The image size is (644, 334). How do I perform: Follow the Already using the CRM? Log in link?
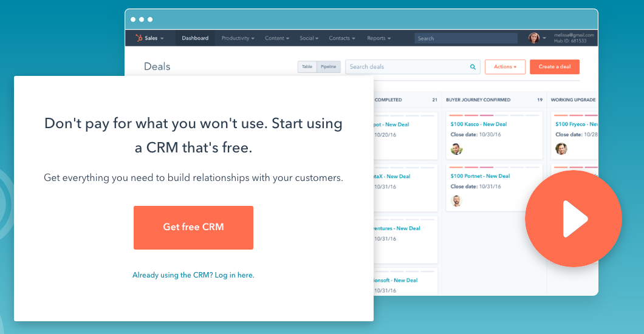click(193, 275)
